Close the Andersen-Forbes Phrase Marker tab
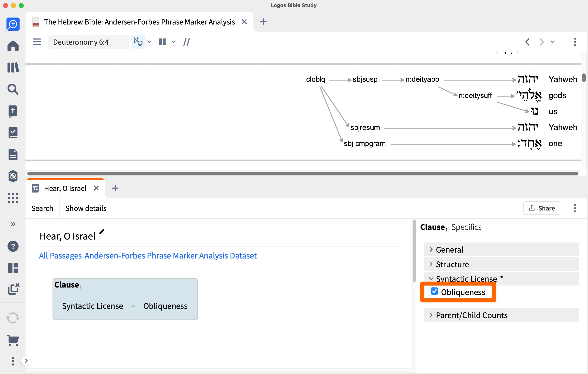 point(244,22)
